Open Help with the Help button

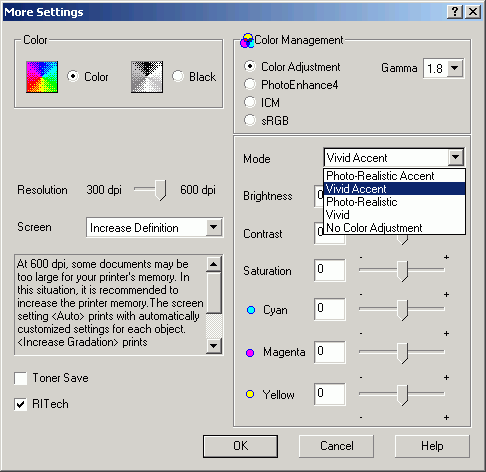click(x=432, y=446)
